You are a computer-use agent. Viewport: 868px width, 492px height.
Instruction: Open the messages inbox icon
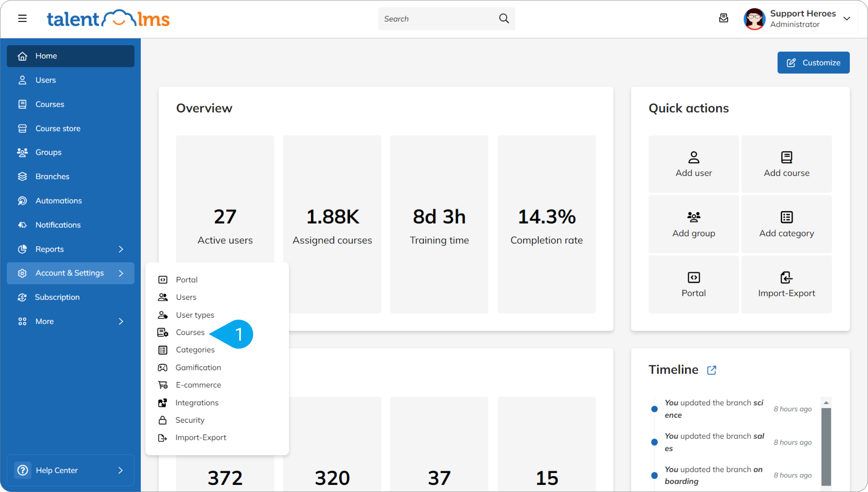(x=723, y=18)
